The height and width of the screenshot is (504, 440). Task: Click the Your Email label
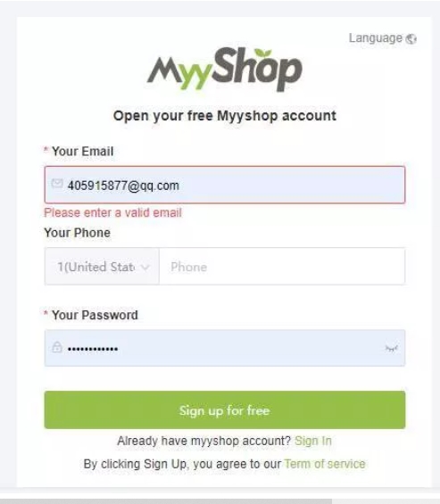[x=83, y=151]
